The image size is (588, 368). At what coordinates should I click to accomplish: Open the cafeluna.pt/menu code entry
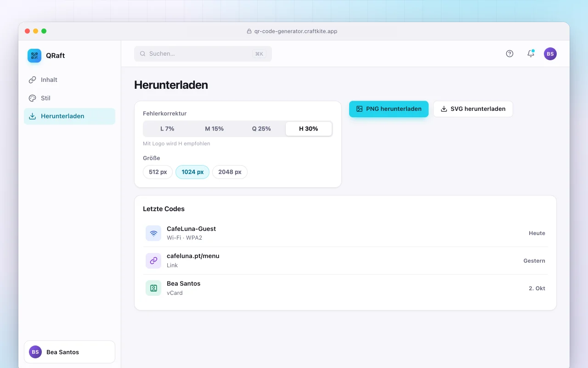point(345,261)
